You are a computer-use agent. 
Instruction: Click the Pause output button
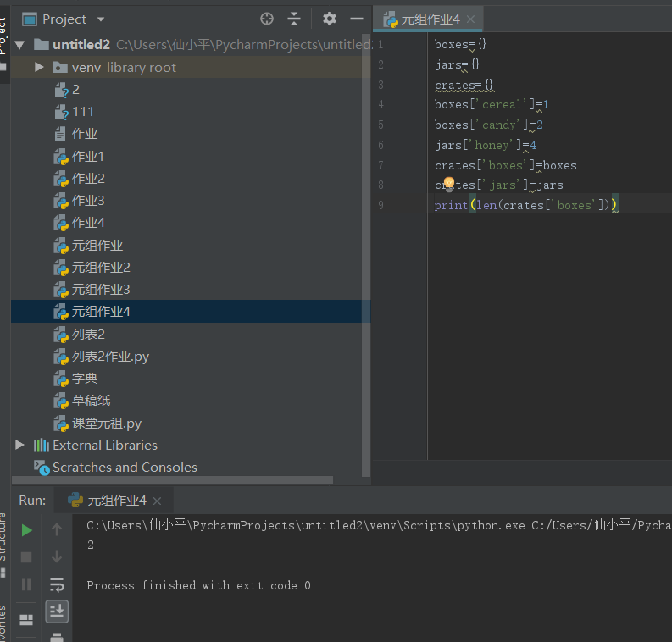pos(26,584)
